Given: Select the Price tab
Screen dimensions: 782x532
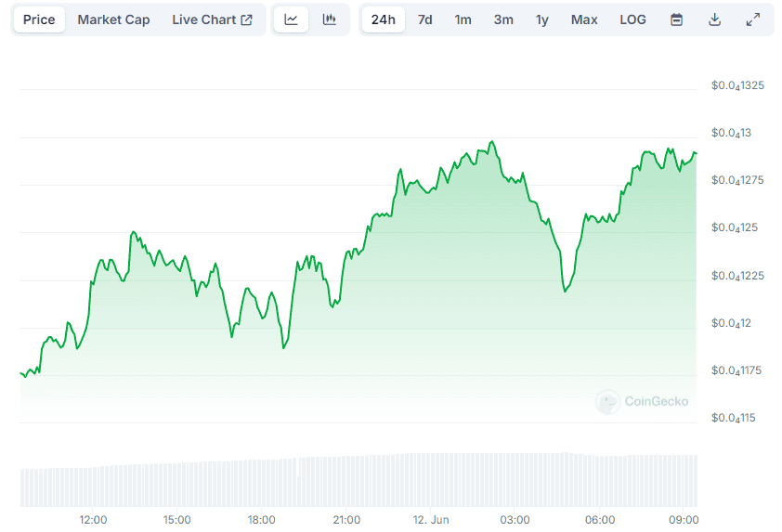Looking at the screenshot, I should click(39, 19).
